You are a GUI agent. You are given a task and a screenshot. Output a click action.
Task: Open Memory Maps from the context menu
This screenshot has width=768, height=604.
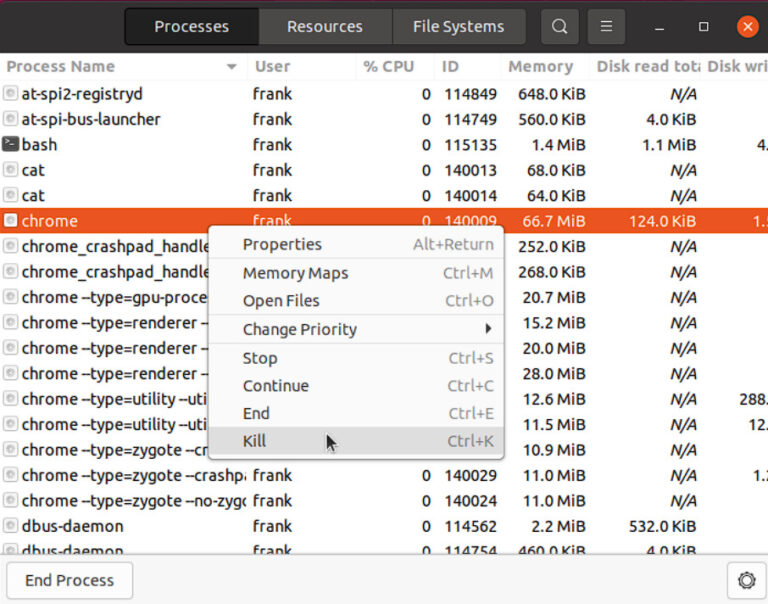pyautogui.click(x=295, y=273)
